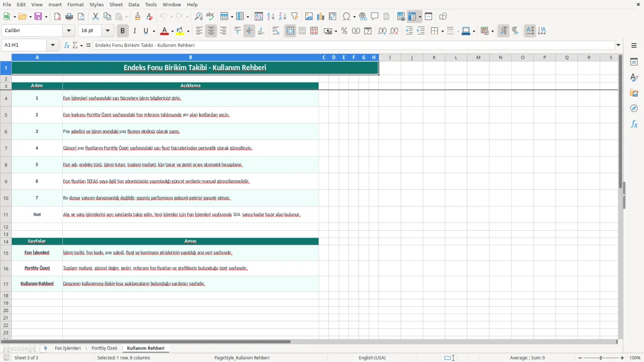Open Print Preview from the toolbar
The height and width of the screenshot is (362, 644).
coord(81,17)
